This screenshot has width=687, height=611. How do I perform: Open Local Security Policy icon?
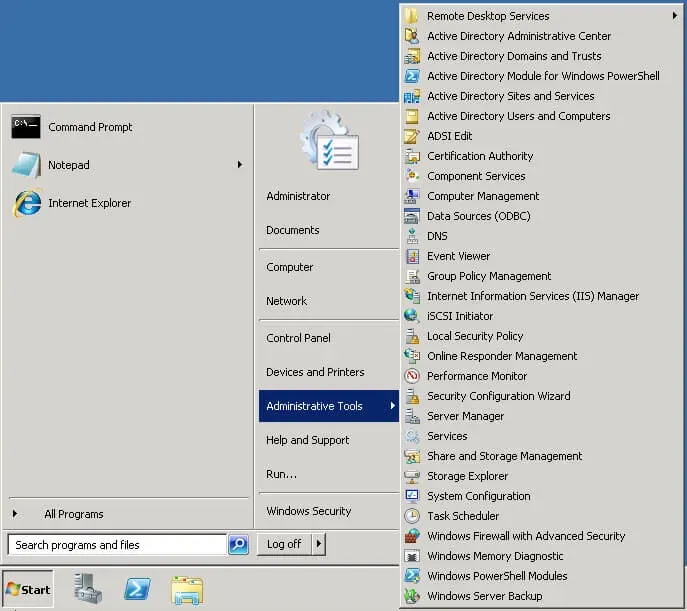[x=412, y=336]
